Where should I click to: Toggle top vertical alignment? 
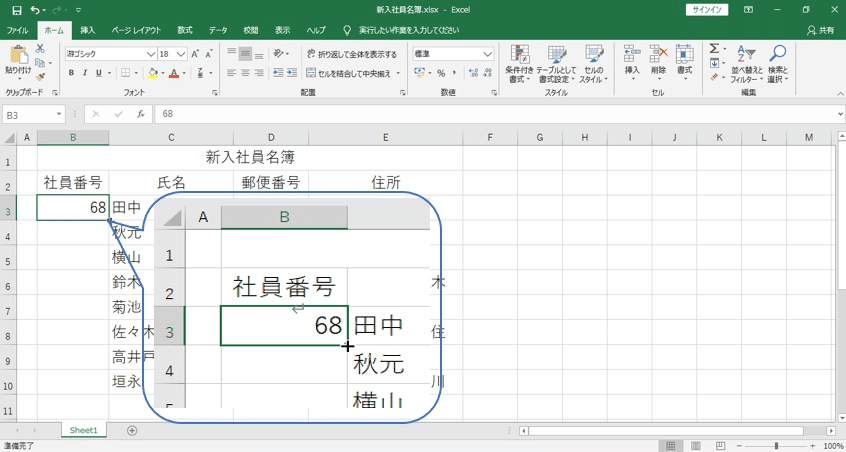point(231,53)
